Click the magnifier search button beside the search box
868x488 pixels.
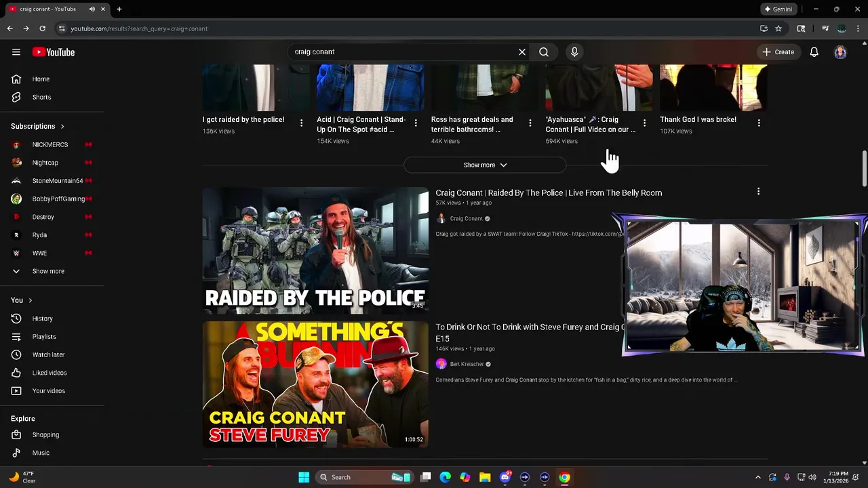544,52
